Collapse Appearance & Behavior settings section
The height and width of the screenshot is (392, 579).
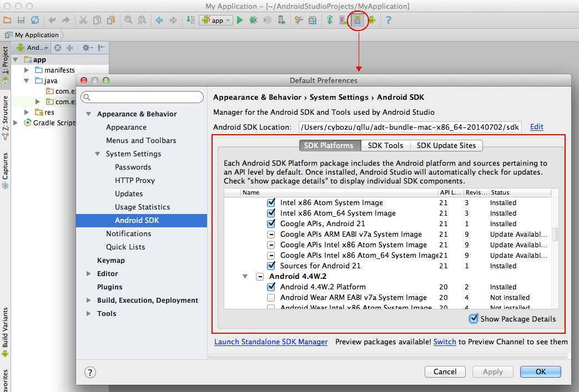click(x=89, y=114)
